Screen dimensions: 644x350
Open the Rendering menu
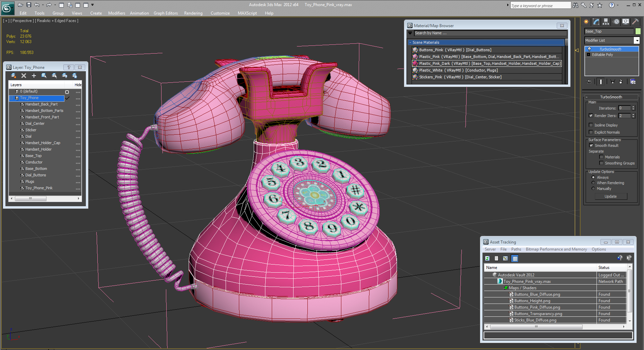[193, 13]
